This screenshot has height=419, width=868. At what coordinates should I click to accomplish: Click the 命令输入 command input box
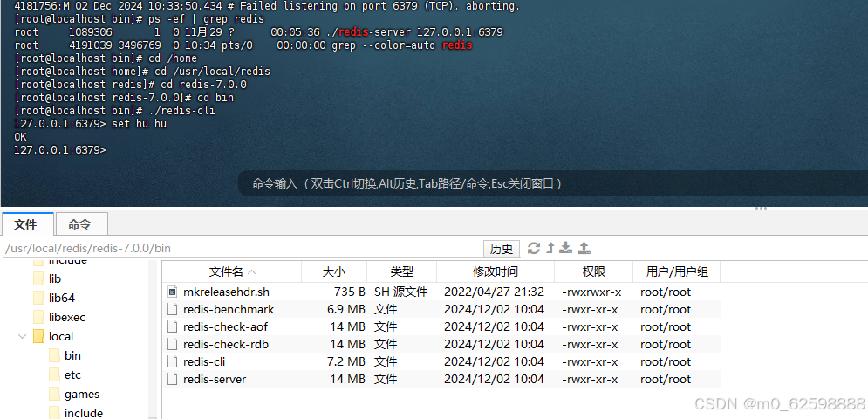[552, 183]
